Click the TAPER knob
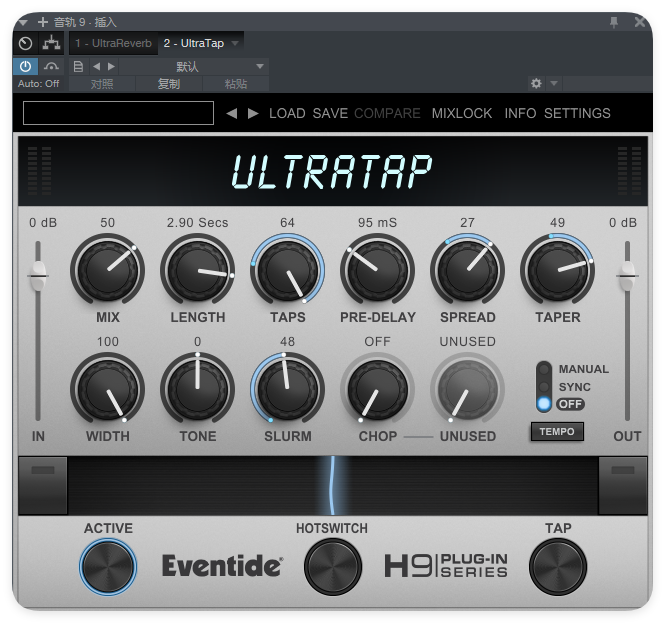 coord(557,270)
